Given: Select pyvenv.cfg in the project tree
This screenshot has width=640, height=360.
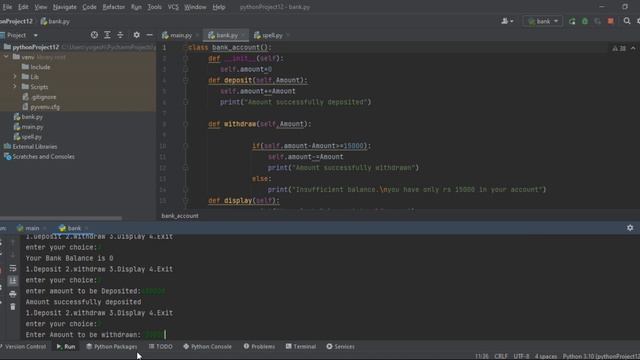Looking at the screenshot, I should (x=41, y=107).
